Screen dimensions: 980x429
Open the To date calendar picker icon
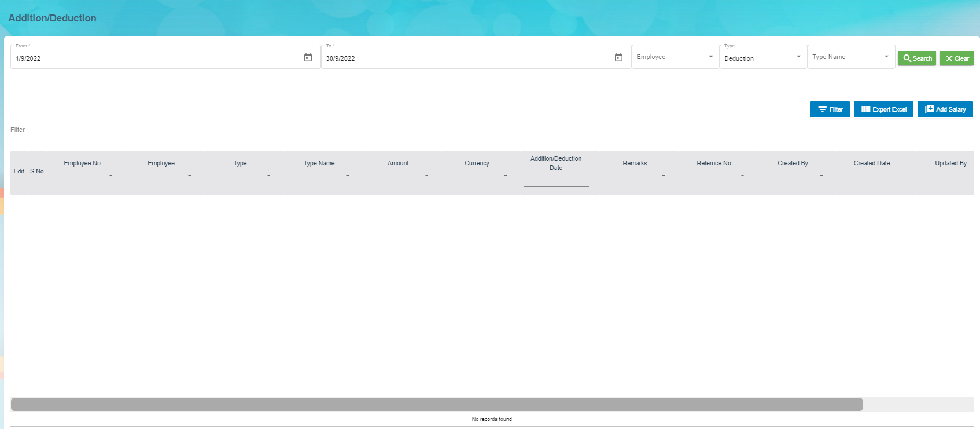618,57
